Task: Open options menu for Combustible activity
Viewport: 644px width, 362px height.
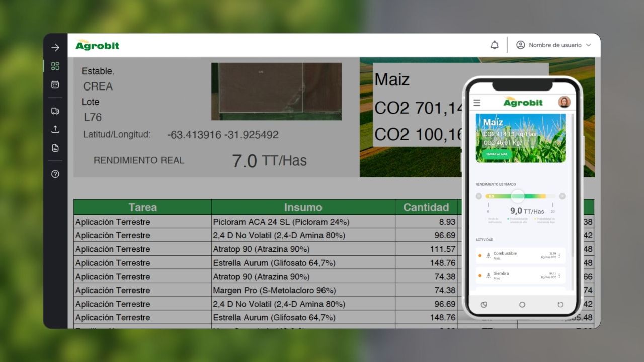Action: (x=559, y=256)
